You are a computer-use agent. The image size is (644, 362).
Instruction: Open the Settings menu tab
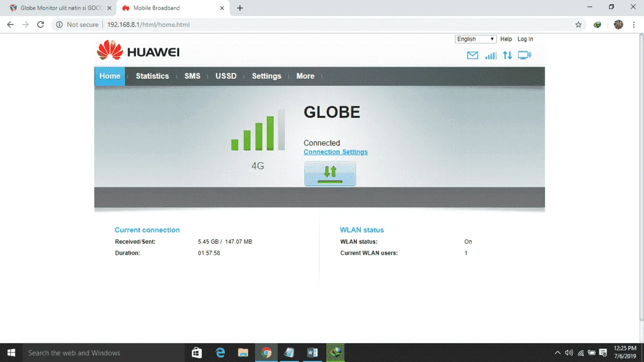[x=267, y=76]
